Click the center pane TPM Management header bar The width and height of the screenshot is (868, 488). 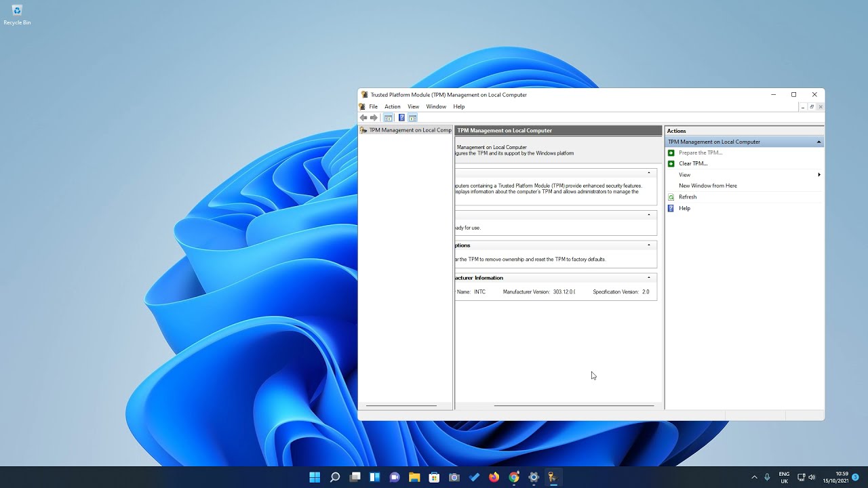tap(559, 130)
